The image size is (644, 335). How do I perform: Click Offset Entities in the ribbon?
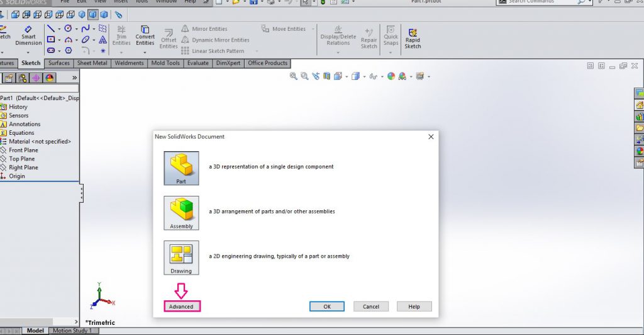click(169, 40)
